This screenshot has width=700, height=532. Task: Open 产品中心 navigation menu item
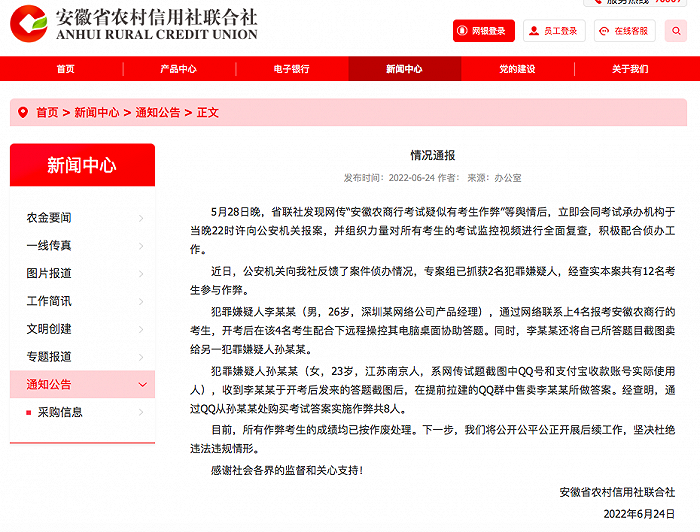[179, 69]
